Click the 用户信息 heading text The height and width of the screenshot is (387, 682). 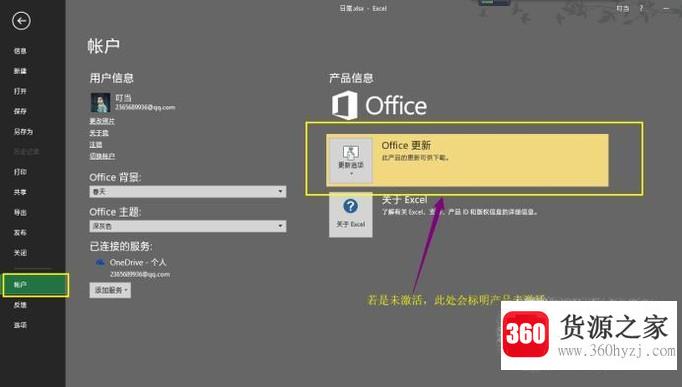(x=111, y=78)
